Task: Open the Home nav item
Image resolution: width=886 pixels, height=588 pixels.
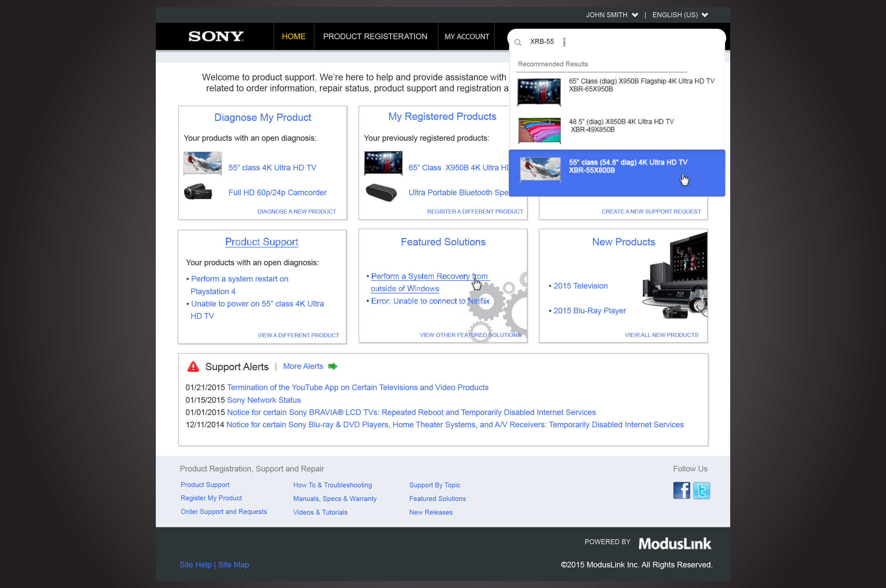Action: tap(294, 37)
